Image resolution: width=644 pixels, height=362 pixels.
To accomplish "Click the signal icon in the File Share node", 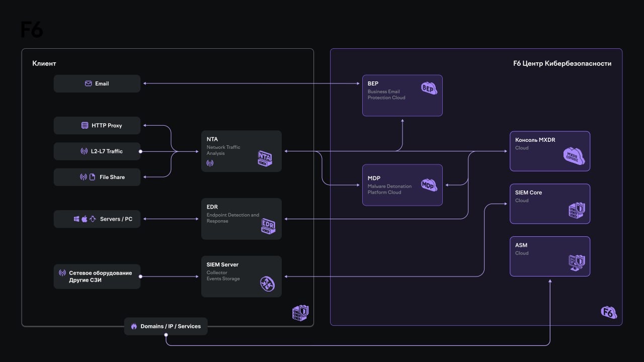I will [84, 177].
